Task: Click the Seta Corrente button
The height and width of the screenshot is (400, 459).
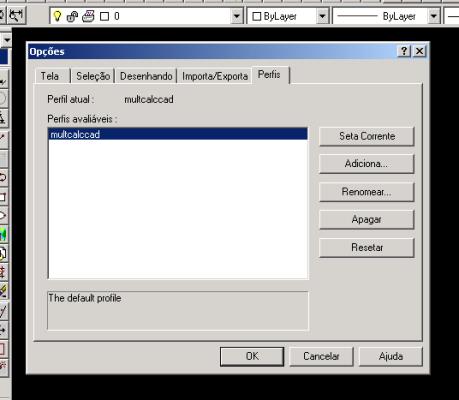Action: (x=367, y=136)
